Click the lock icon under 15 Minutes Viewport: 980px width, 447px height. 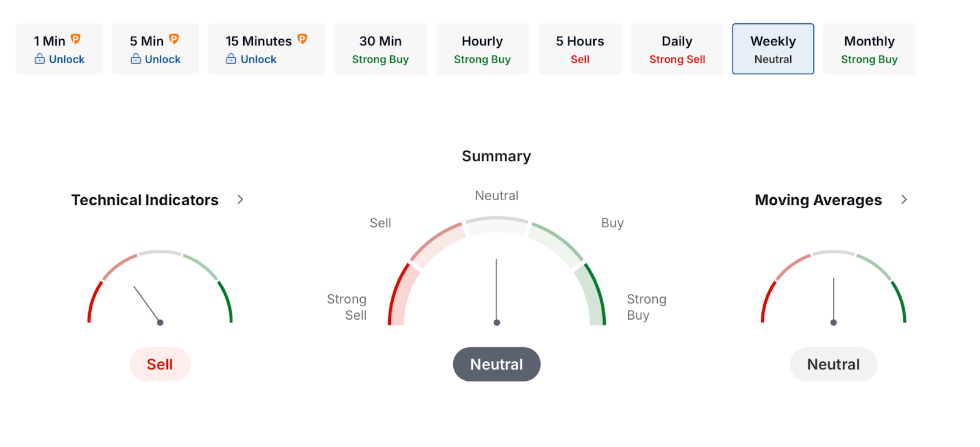pyautogui.click(x=231, y=59)
